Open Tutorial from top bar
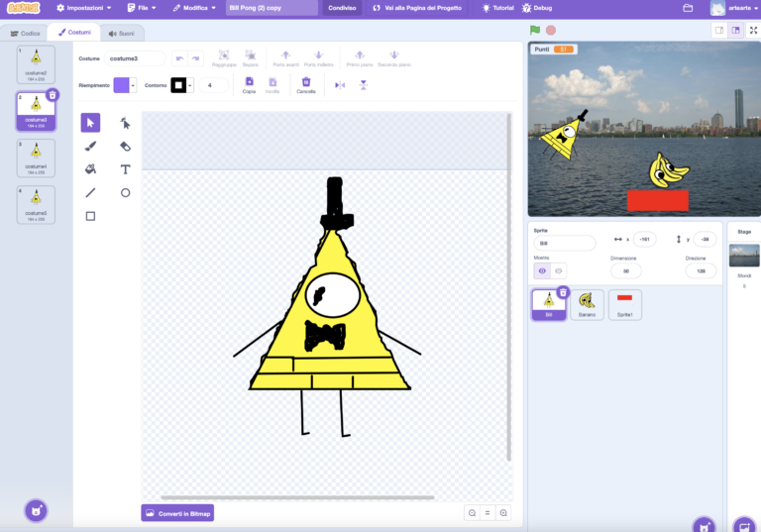The image size is (761, 532). click(497, 8)
